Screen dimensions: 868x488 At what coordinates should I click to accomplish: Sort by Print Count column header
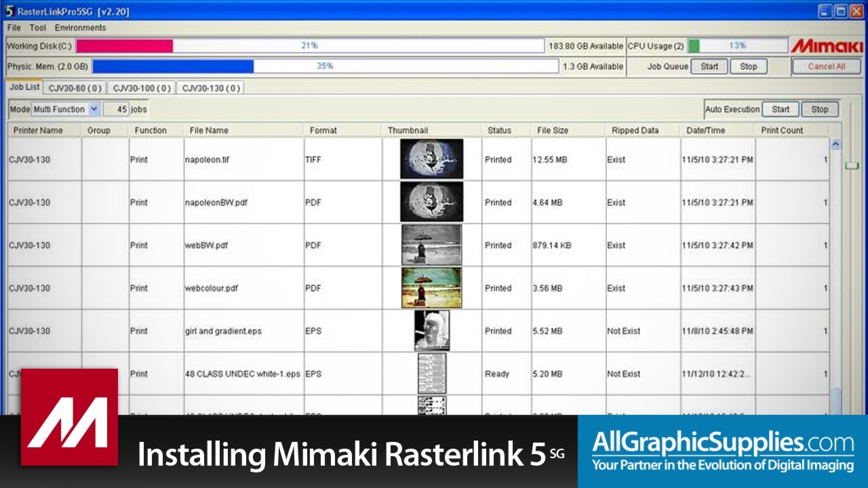pos(792,130)
